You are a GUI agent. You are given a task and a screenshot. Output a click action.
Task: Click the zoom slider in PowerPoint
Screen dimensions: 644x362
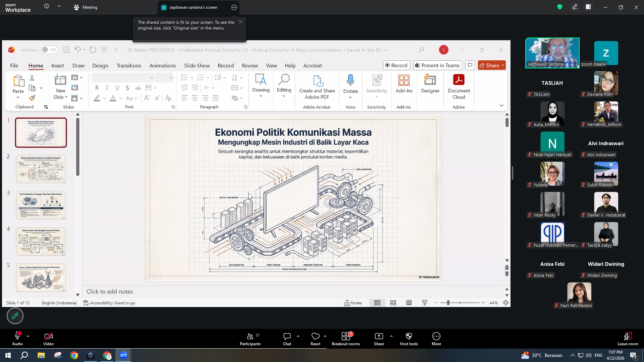point(460,303)
